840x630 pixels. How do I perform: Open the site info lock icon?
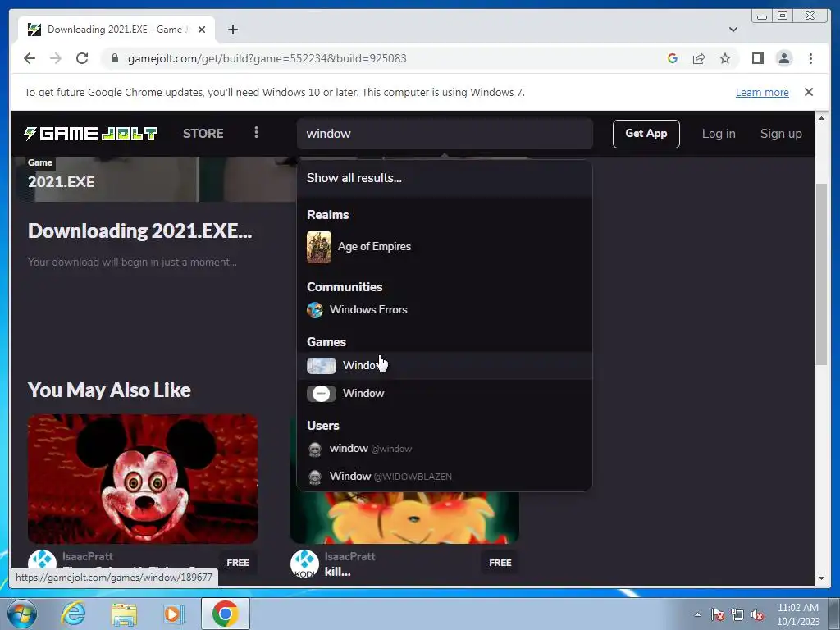pyautogui.click(x=114, y=58)
